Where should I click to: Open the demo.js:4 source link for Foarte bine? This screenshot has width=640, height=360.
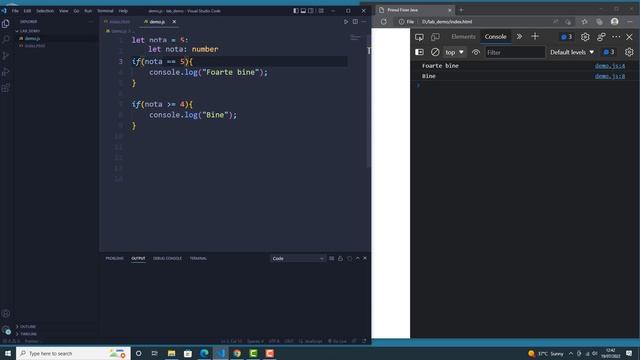(x=609, y=66)
